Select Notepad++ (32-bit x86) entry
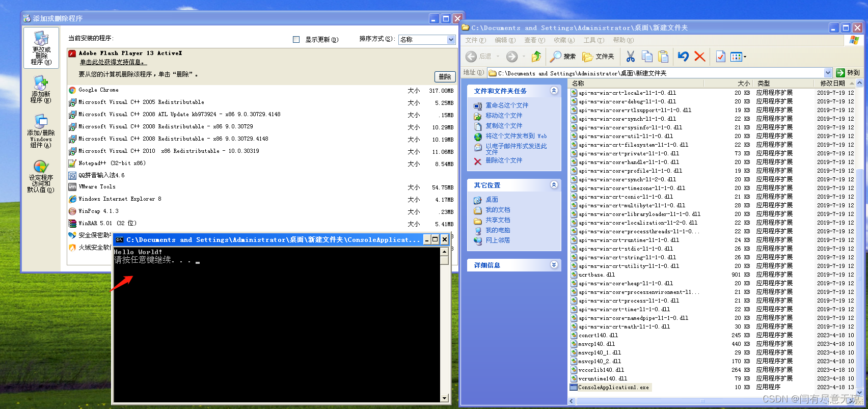Screen dimensions: 868x409 click(261, 163)
